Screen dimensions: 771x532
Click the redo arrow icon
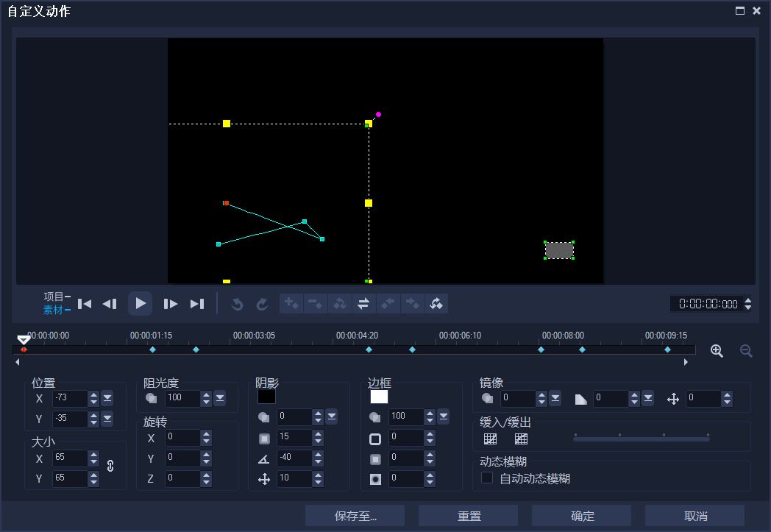pos(262,304)
